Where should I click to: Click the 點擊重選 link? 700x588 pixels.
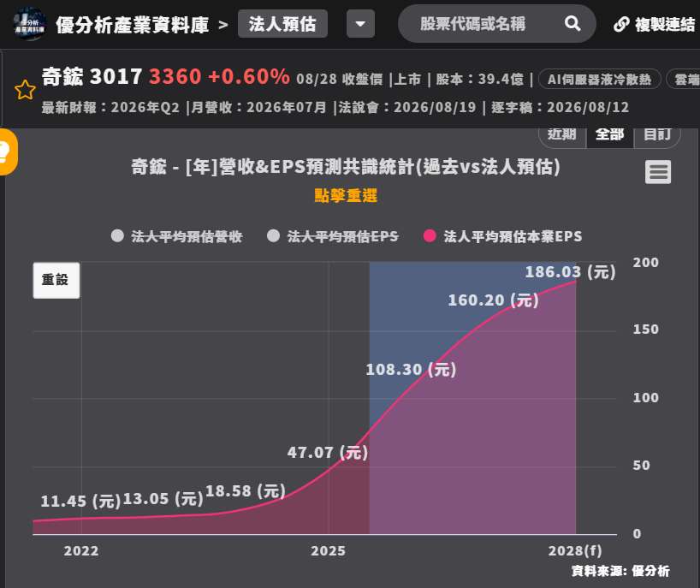point(346,195)
